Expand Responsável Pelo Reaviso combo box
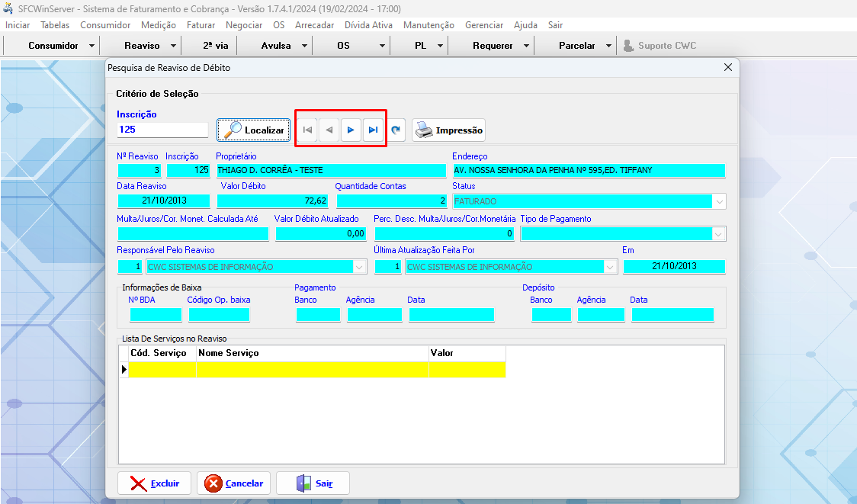 point(359,267)
